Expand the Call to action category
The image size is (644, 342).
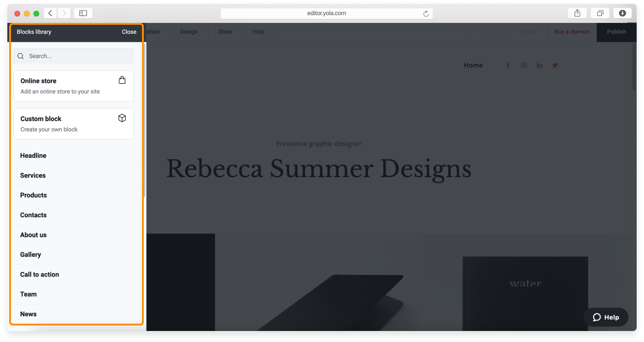click(x=39, y=275)
